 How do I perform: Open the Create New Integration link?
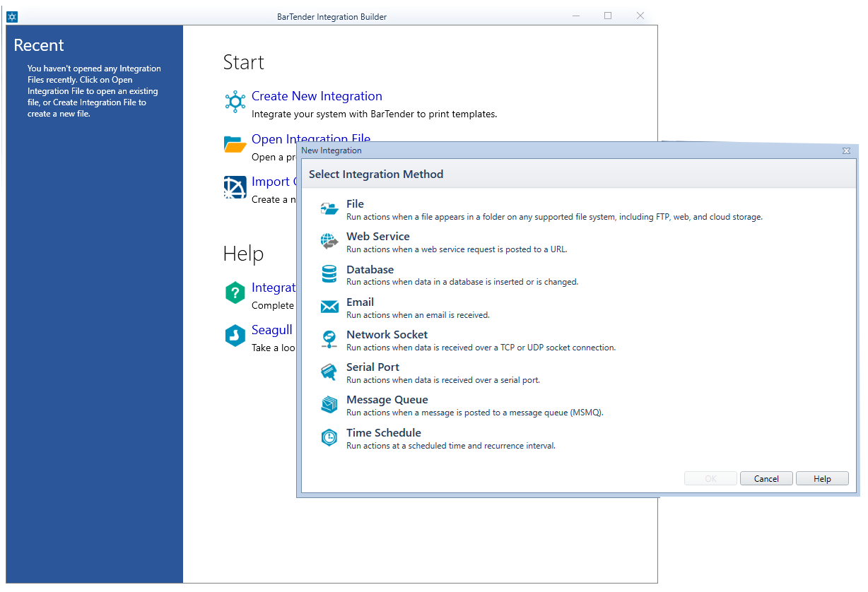click(x=317, y=96)
